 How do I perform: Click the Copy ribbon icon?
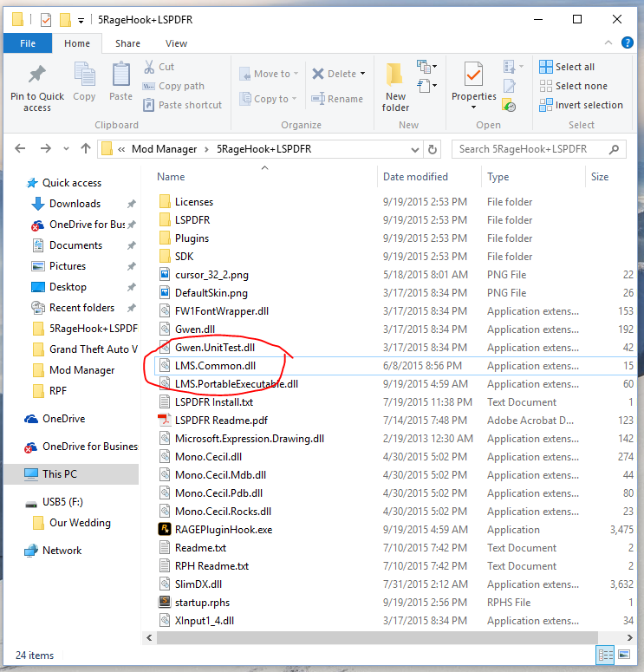coord(84,75)
